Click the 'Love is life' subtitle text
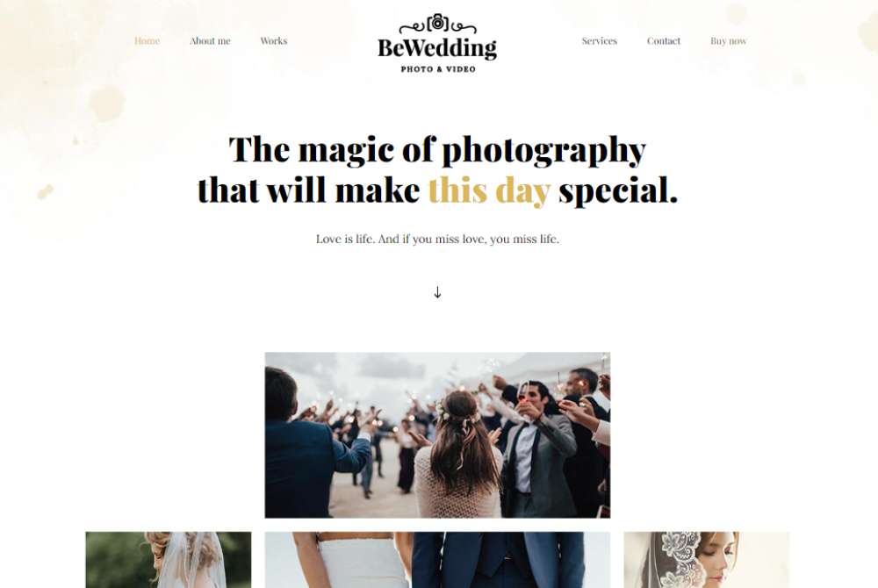Screen dimensions: 878x588 (437, 239)
